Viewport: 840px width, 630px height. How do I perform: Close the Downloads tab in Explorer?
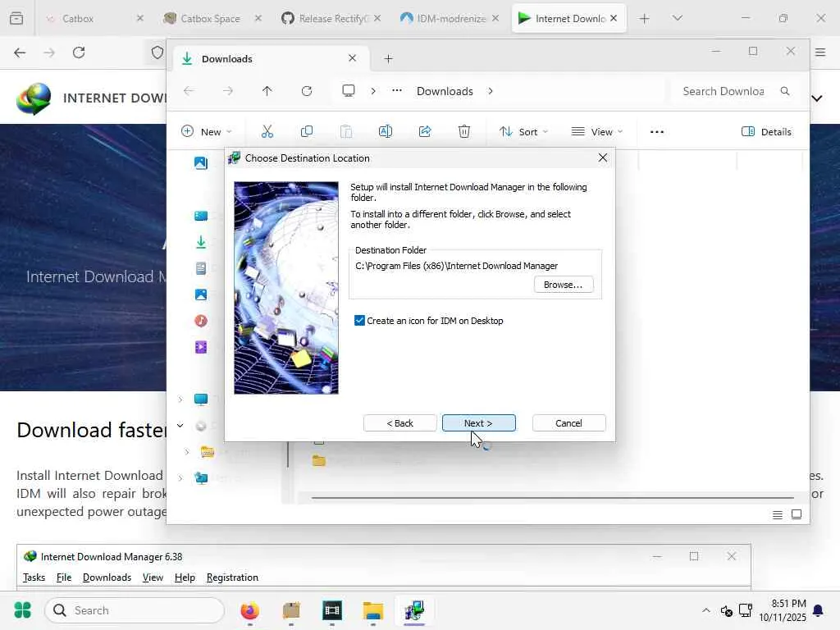[352, 58]
